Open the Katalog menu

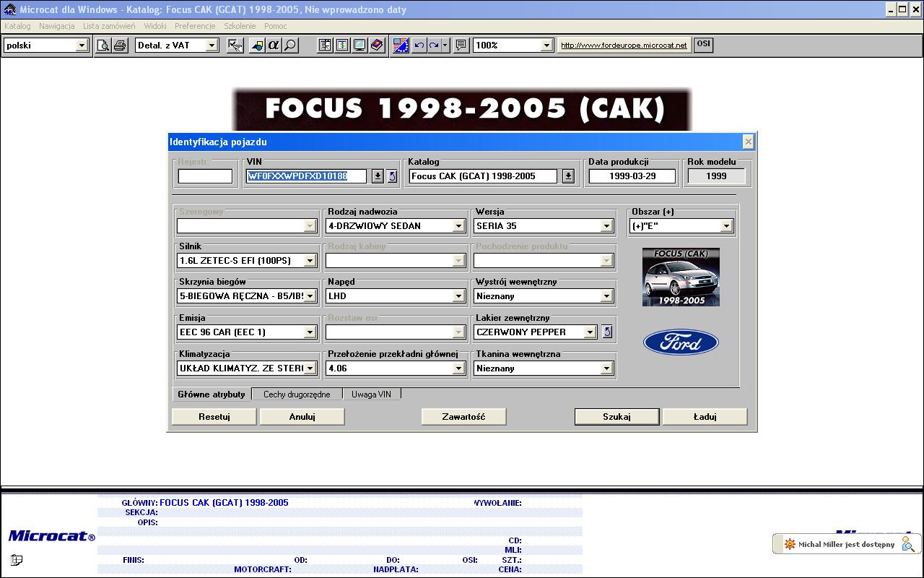coord(17,26)
